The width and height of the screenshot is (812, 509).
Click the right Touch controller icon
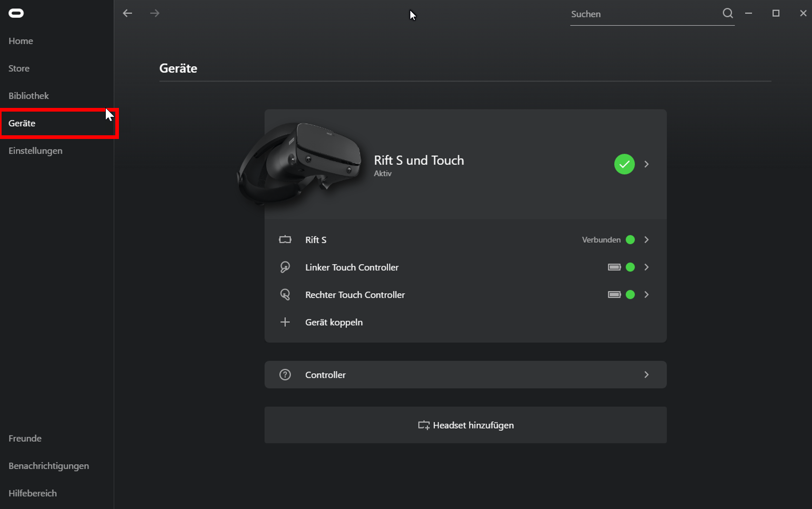[285, 294]
